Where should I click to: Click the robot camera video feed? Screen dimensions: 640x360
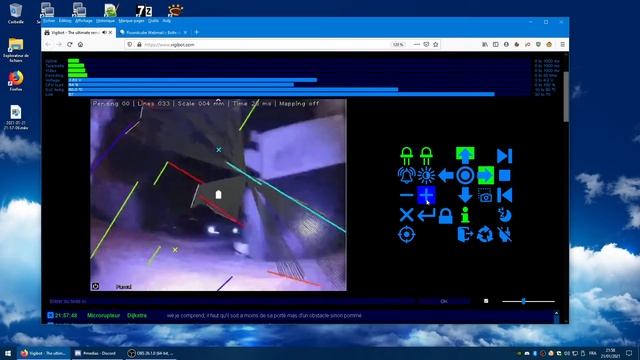point(218,195)
